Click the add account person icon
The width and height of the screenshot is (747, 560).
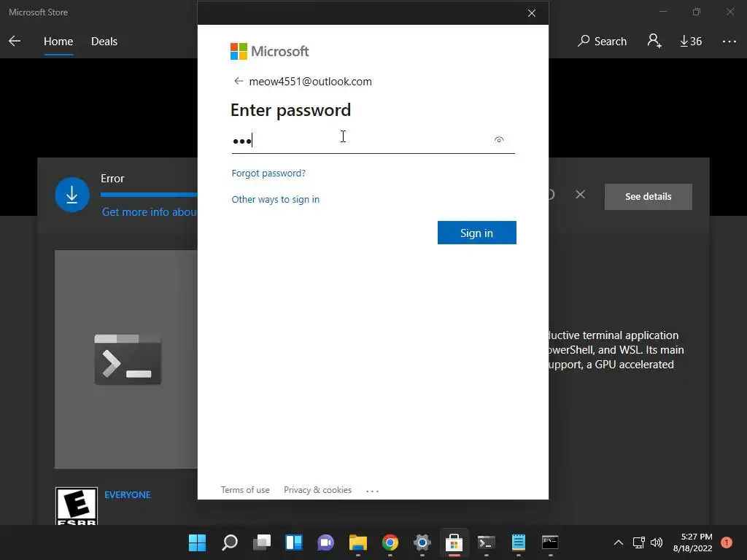[654, 41]
